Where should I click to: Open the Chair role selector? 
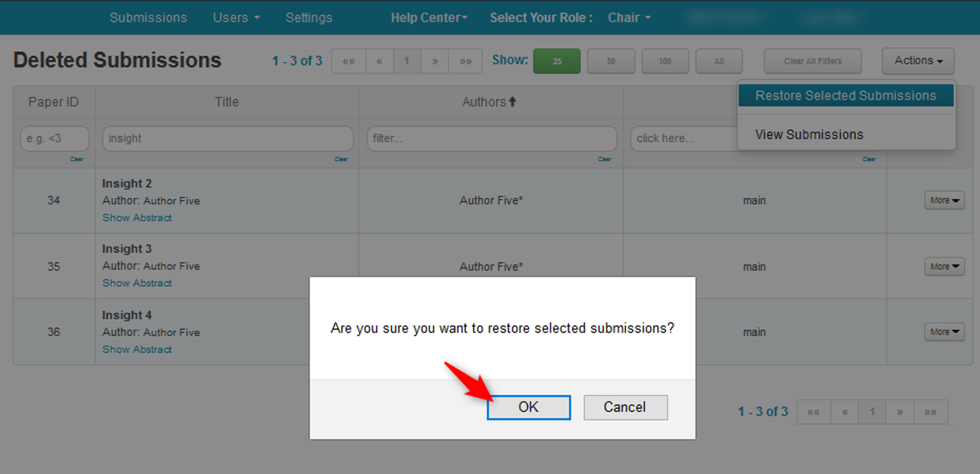pos(629,18)
